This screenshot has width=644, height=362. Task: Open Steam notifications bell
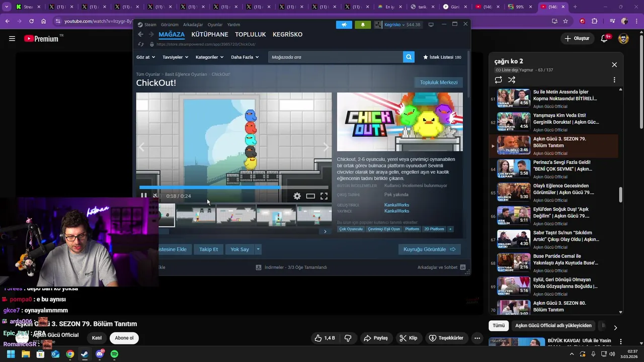363,25
